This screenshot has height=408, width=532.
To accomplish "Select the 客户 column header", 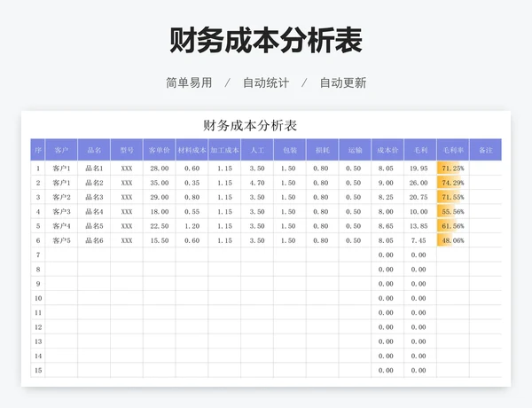I will coord(61,150).
